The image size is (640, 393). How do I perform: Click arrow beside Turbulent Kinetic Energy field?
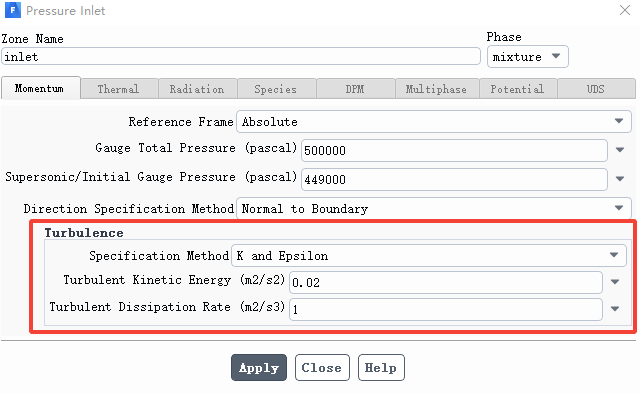(x=615, y=282)
